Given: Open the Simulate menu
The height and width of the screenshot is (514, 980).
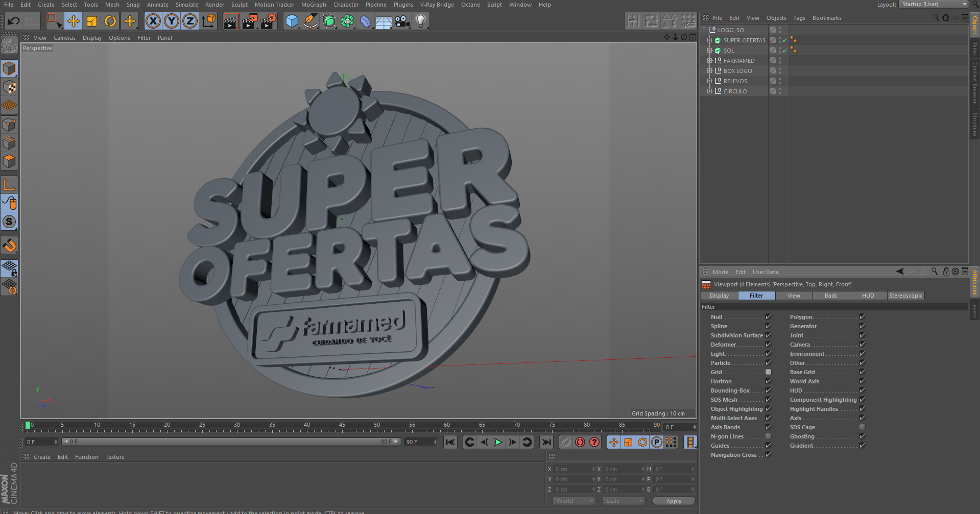Looking at the screenshot, I should pyautogui.click(x=187, y=5).
